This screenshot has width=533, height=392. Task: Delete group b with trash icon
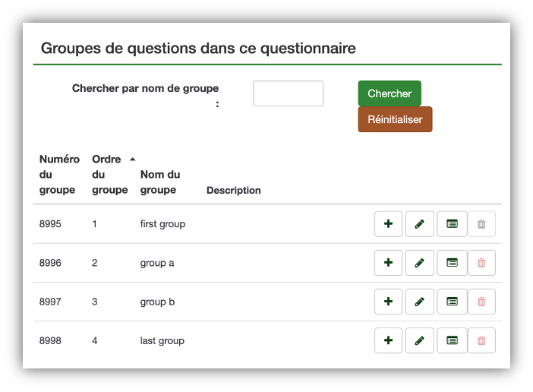(x=481, y=302)
